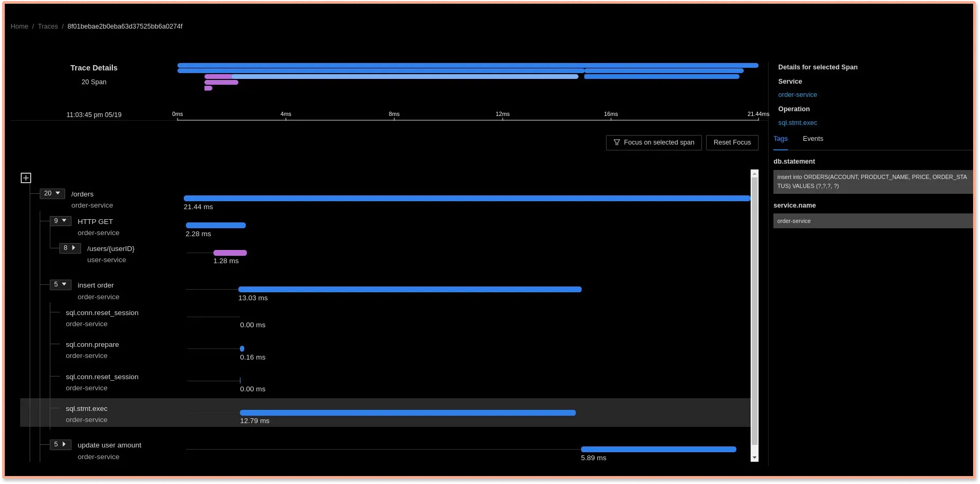Expand the /users/{userID} span with 8 children

[70, 248]
